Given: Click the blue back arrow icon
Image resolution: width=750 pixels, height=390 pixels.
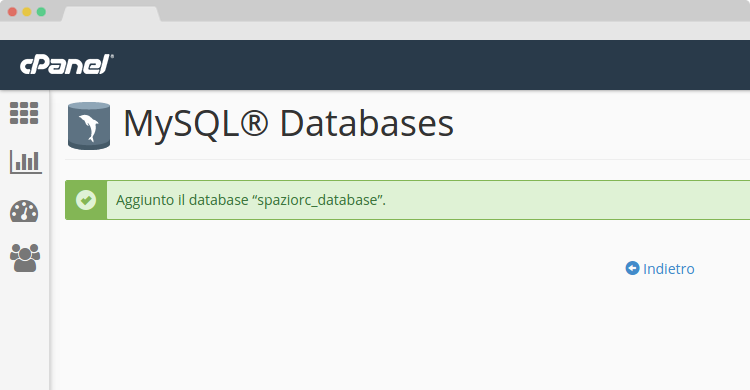Looking at the screenshot, I should click(x=632, y=268).
